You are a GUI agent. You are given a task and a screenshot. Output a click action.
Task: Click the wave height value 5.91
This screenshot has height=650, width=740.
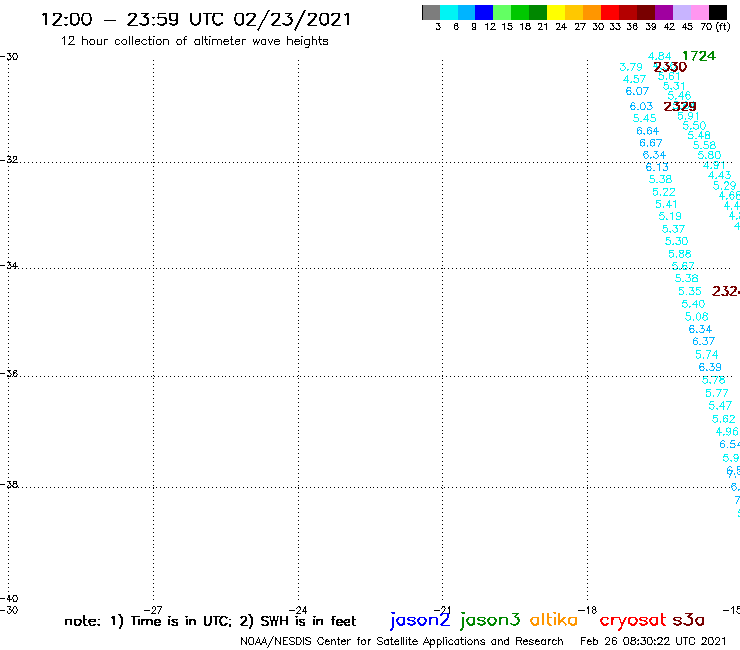689,116
